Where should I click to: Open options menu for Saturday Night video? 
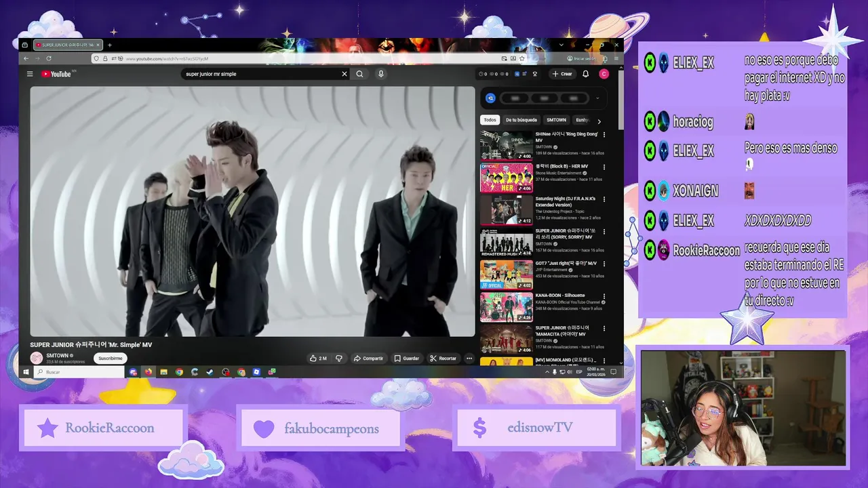604,199
